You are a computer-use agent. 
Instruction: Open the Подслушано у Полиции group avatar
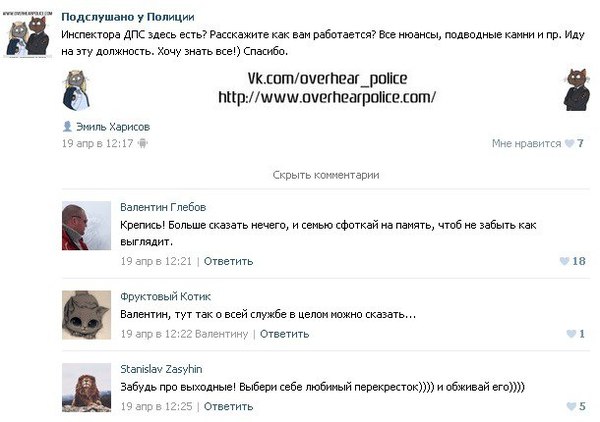28,35
